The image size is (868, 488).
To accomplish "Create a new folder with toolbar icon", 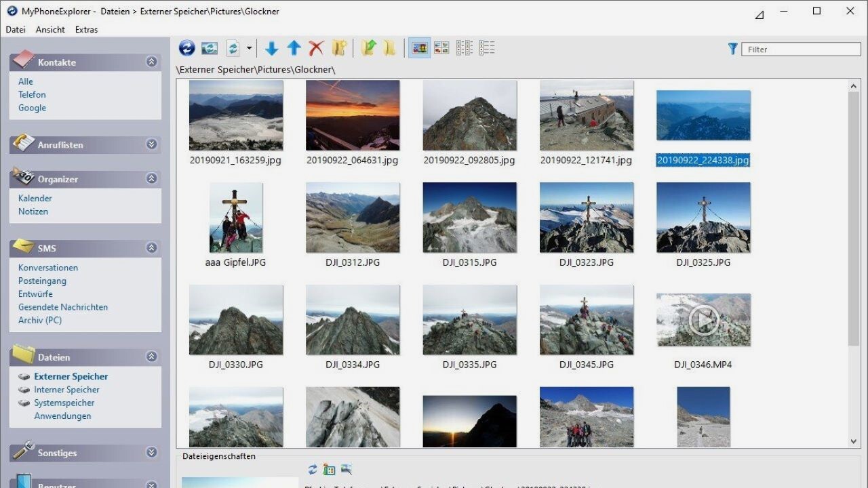I will 340,47.
